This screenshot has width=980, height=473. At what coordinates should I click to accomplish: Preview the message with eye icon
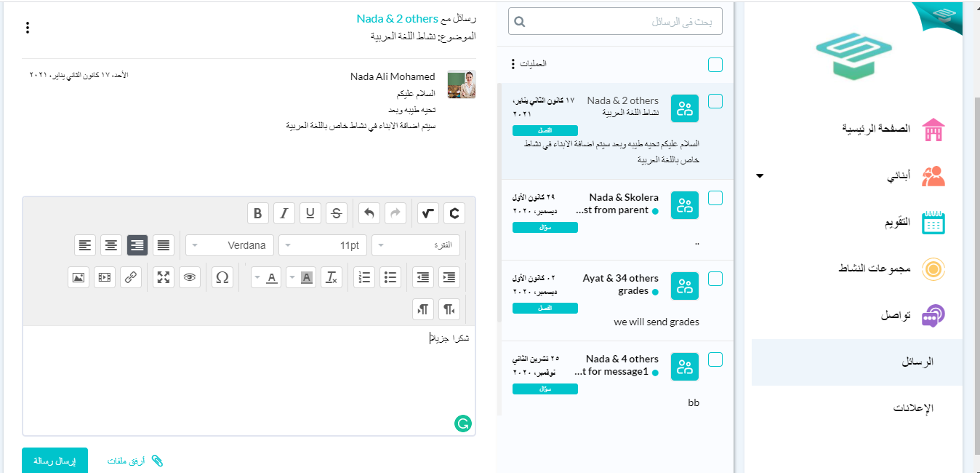190,277
